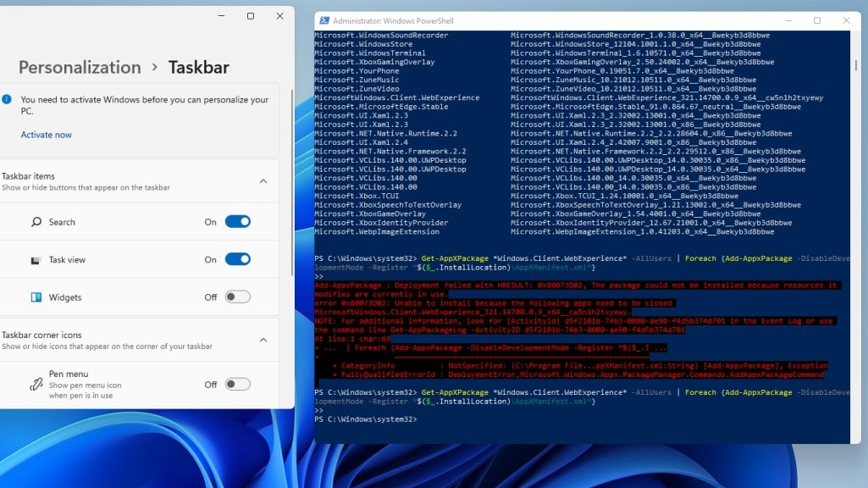Image resolution: width=868 pixels, height=488 pixels.
Task: Minimize the PowerShell window
Action: [x=788, y=20]
